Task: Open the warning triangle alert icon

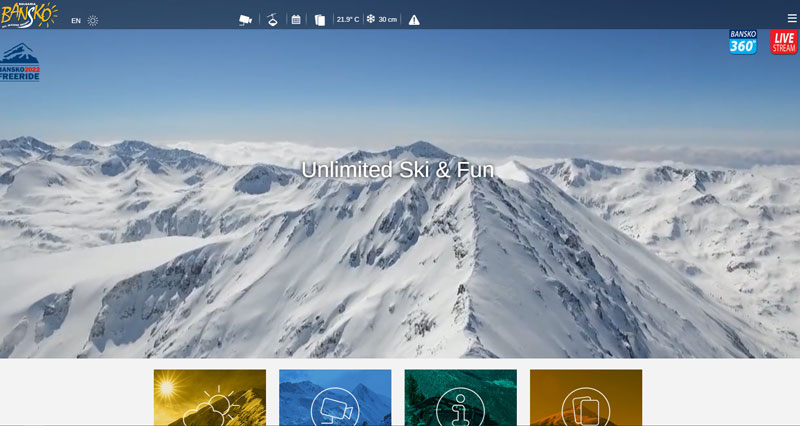Action: (414, 20)
